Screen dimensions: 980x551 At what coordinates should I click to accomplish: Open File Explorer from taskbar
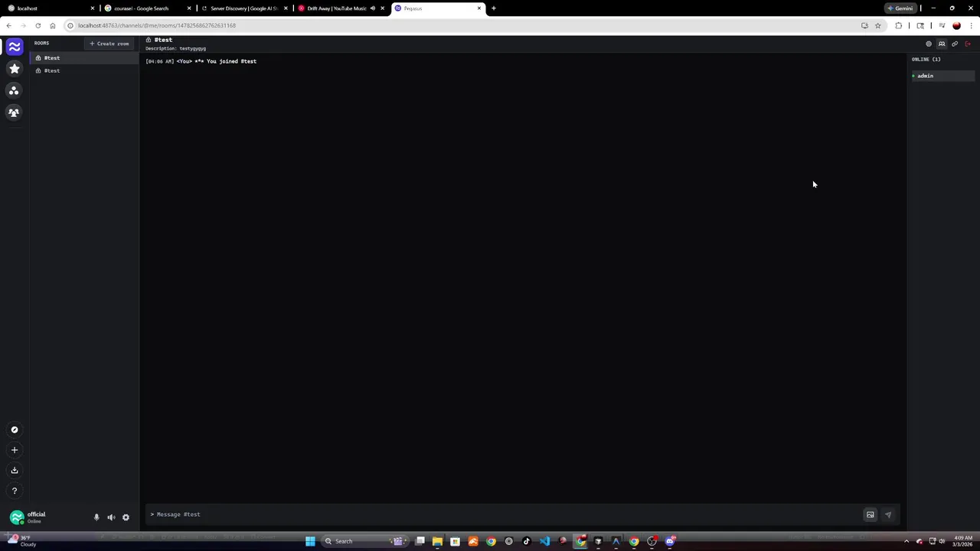(x=437, y=541)
